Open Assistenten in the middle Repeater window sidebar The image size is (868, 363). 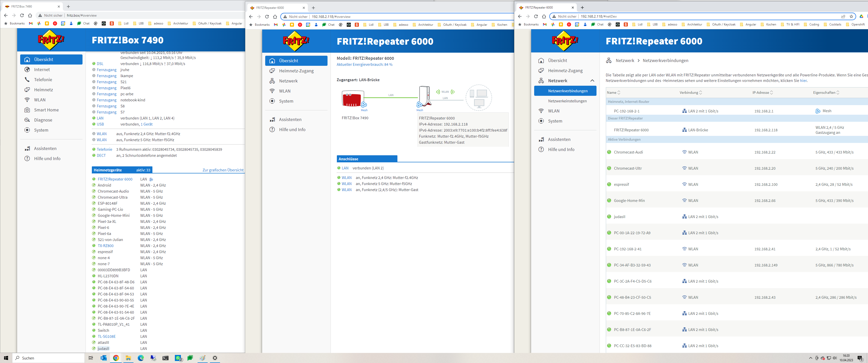pos(296,119)
